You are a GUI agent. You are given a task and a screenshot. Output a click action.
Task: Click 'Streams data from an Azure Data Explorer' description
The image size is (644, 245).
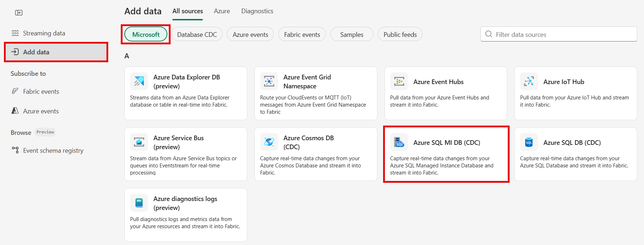pyautogui.click(x=180, y=101)
